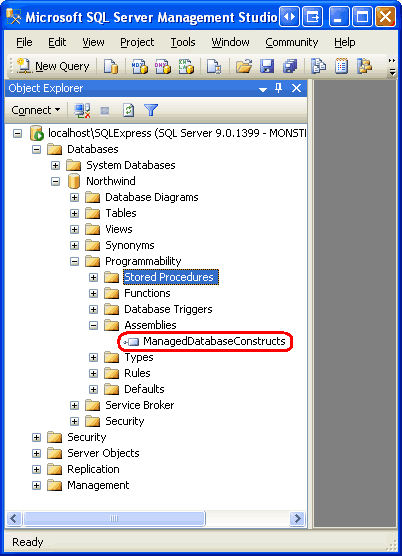
Task: Expand the Management folder
Action: tap(36, 485)
